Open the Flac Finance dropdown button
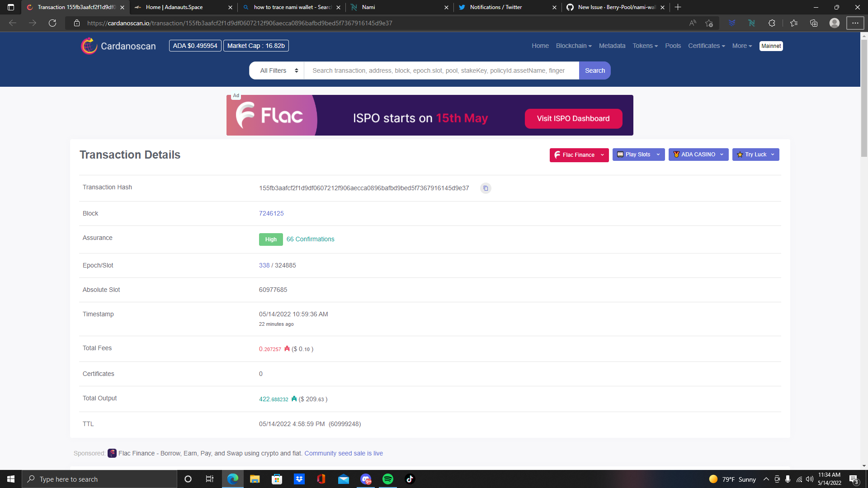Screen dimensions: 868x488 [x=579, y=155]
